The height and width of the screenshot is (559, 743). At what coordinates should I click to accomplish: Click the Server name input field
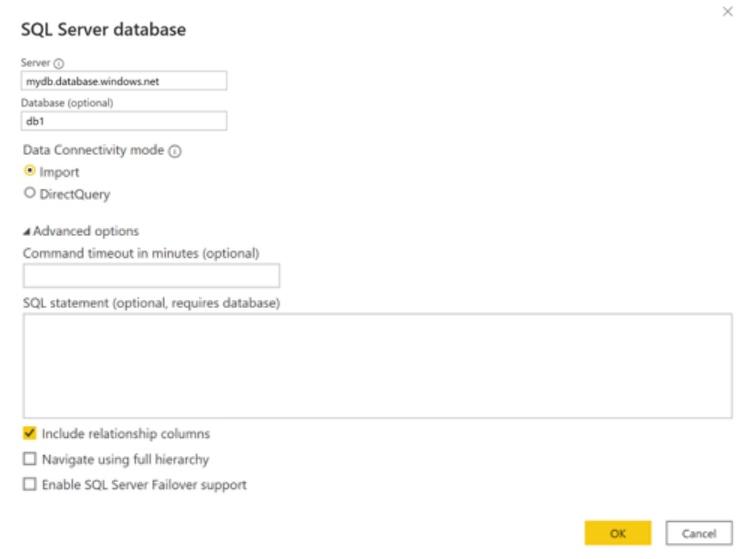(x=124, y=82)
